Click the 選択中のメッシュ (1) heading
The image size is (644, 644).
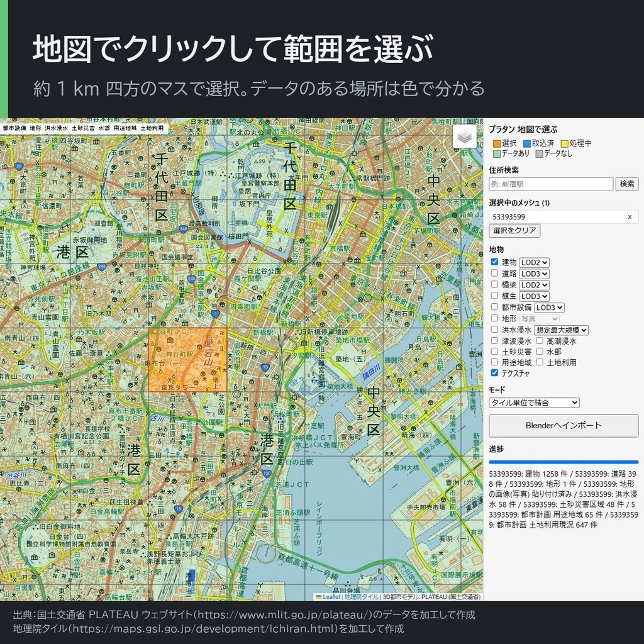coord(519,203)
